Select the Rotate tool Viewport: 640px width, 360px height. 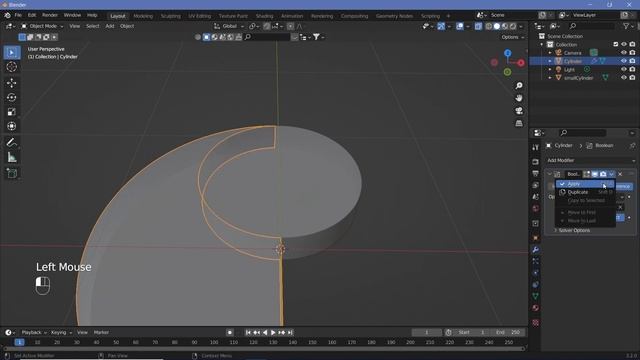[x=11, y=98]
